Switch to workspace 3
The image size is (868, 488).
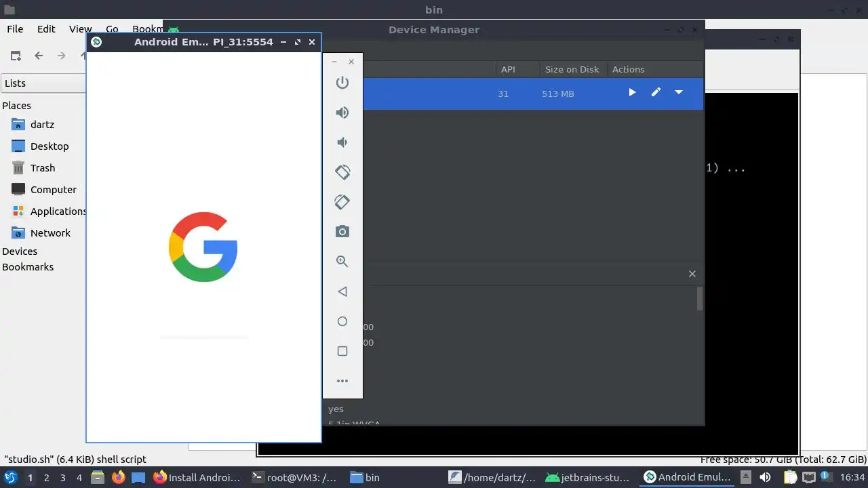(x=62, y=478)
